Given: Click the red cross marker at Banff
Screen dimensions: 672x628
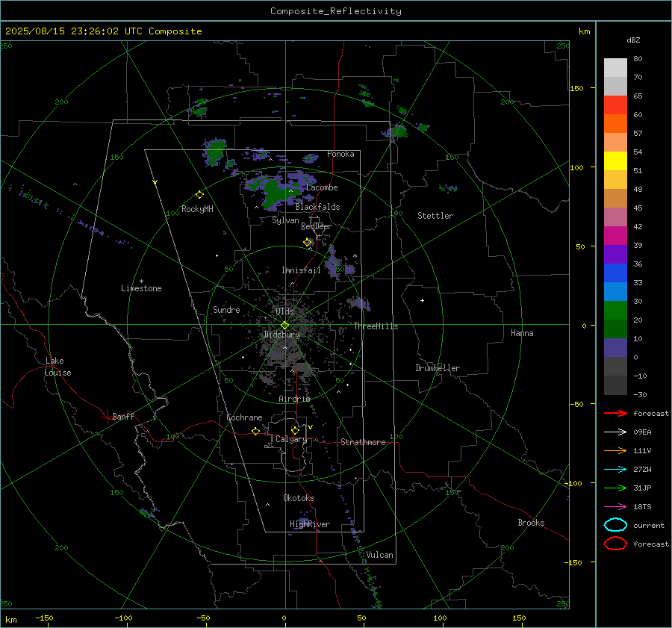Looking at the screenshot, I should coord(107,417).
